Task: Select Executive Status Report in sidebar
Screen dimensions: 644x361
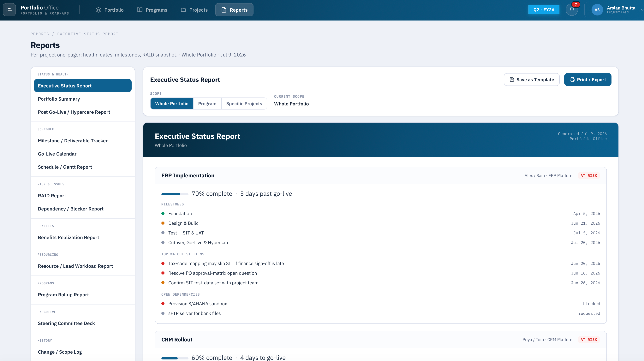Action: pos(83,86)
